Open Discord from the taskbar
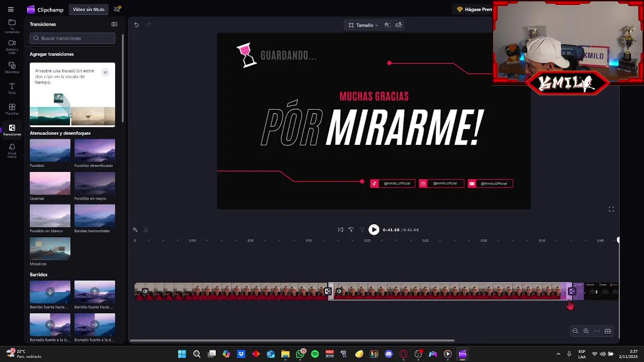The height and width of the screenshot is (362, 644). [388, 354]
